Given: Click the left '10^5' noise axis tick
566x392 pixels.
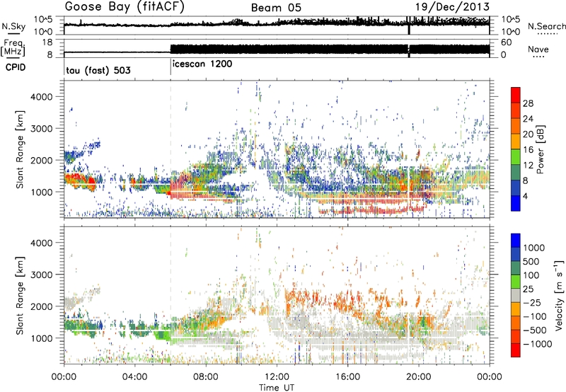Looking at the screenshot, I should click(43, 20).
